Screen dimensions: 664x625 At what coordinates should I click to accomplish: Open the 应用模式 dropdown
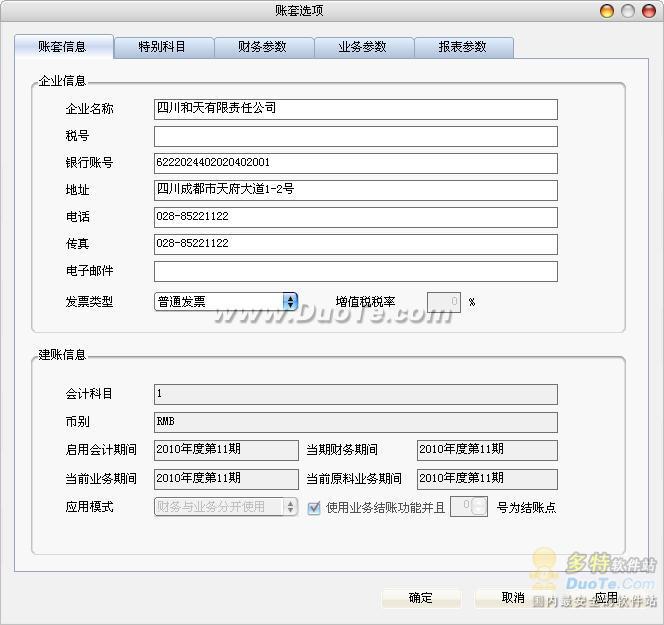click(226, 506)
